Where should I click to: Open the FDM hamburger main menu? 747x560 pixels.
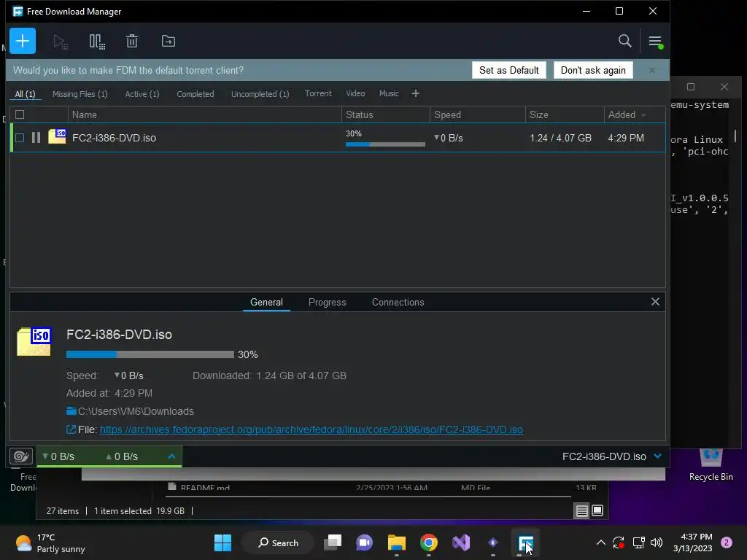(x=655, y=42)
